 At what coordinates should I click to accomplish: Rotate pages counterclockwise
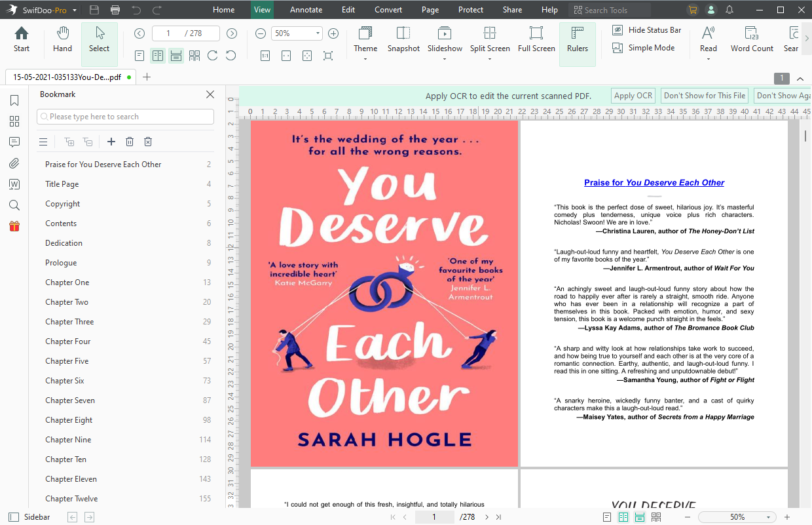tap(231, 56)
